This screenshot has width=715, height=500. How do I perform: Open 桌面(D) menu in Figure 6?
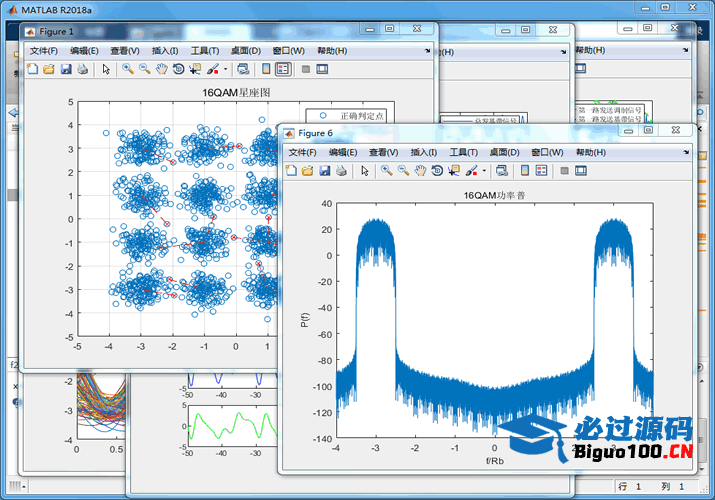(505, 152)
